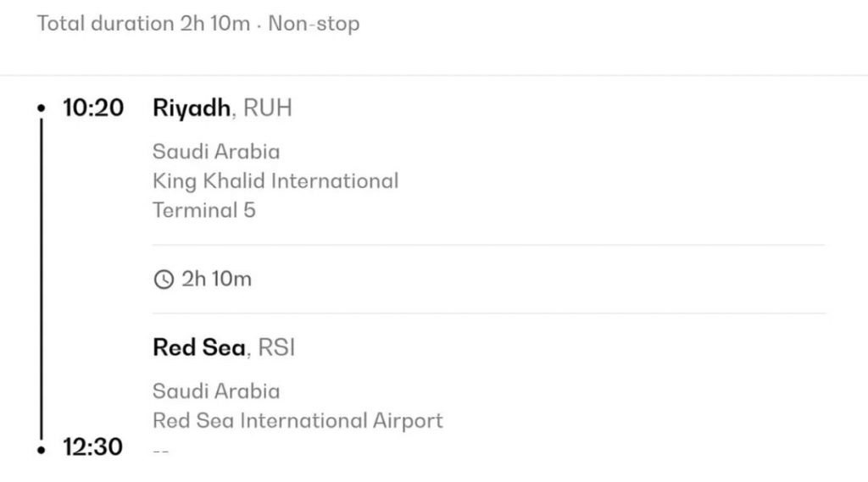Click the RSI airport code

pyautogui.click(x=275, y=347)
